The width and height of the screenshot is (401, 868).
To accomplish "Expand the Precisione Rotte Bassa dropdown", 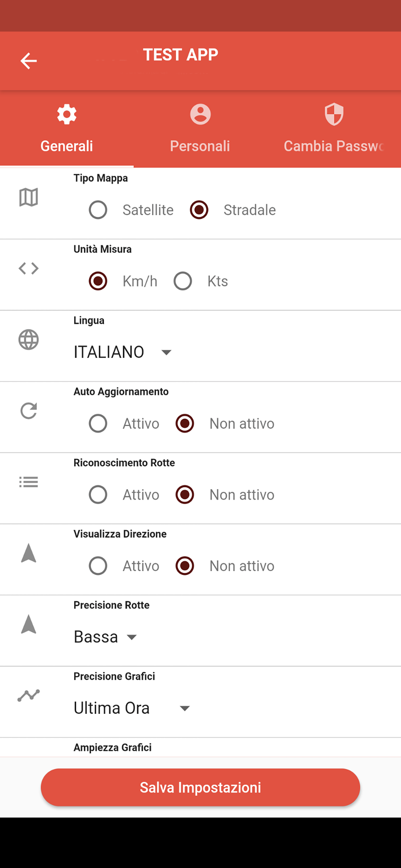I will pos(105,637).
